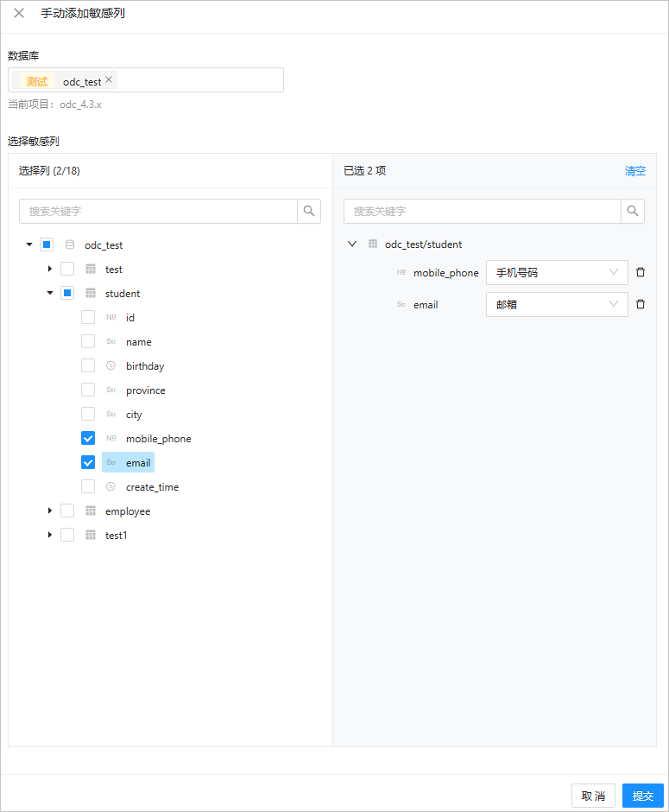Remove the odc_test database tag
Viewport: 669px width, 812px height.
click(109, 79)
